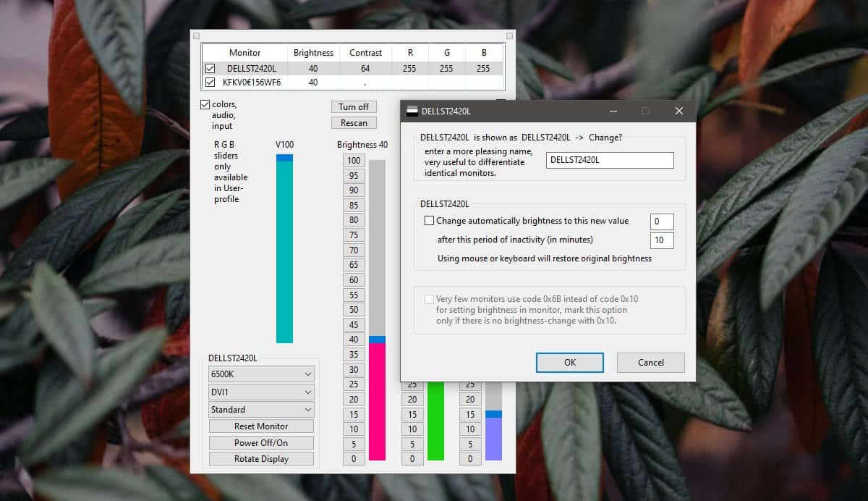Set brightness to 100 using preset button
868x501 pixels.
coord(353,159)
